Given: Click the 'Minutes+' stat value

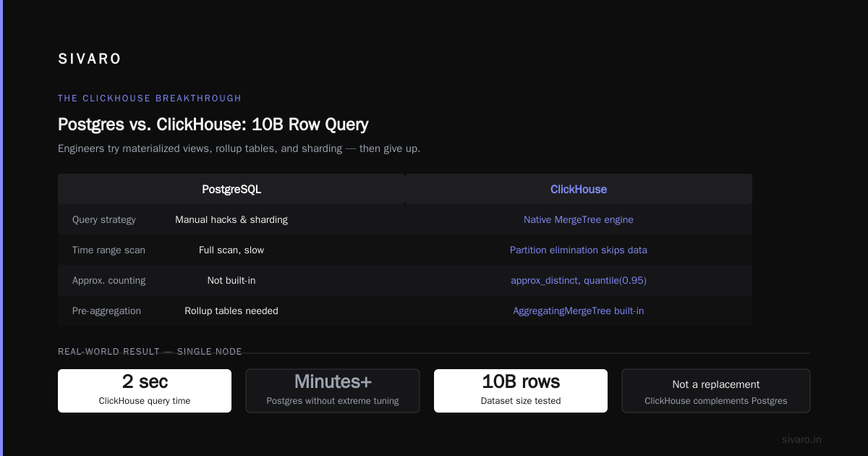Looking at the screenshot, I should pyautogui.click(x=333, y=381).
